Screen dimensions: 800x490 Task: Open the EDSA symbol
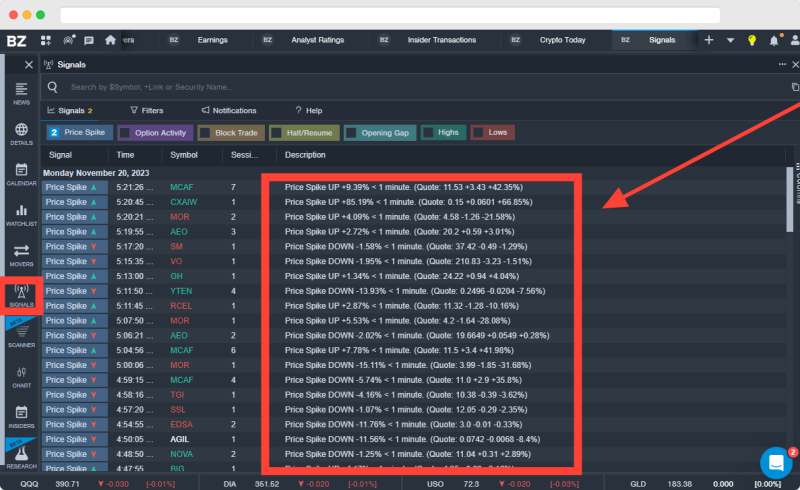coord(181,424)
